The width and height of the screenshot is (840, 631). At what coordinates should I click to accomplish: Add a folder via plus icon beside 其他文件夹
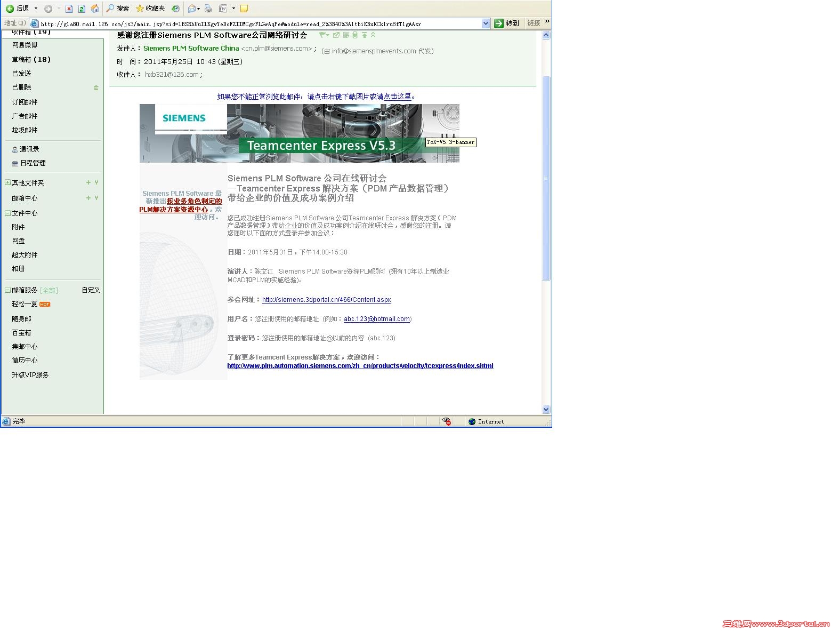tap(88, 182)
